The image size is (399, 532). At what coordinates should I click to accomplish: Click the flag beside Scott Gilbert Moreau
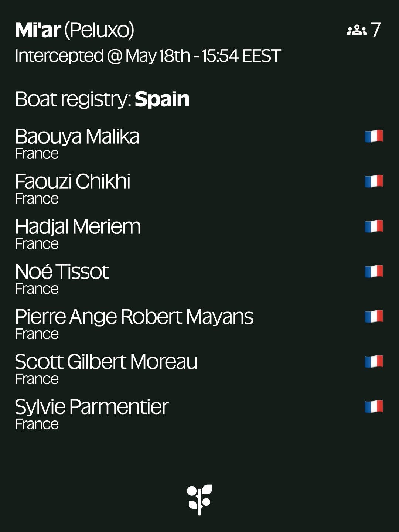click(x=374, y=362)
